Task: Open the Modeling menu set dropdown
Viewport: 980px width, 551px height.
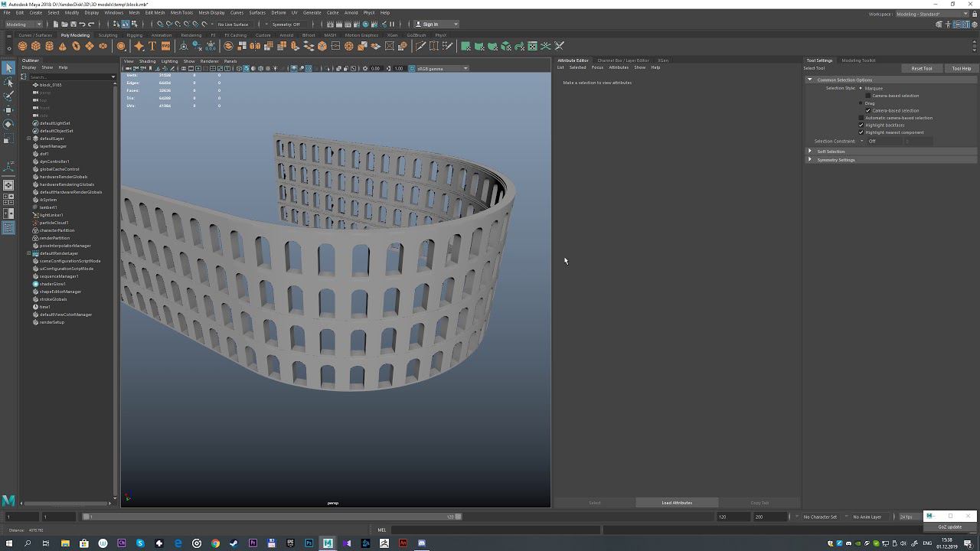Action: [x=24, y=24]
